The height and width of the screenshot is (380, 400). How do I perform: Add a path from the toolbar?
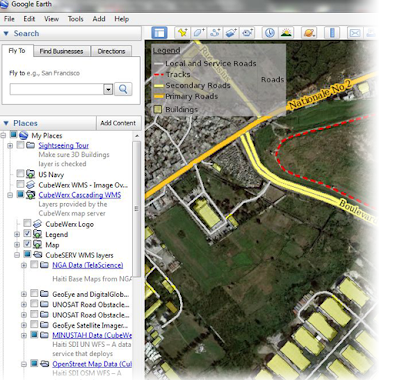[215, 33]
